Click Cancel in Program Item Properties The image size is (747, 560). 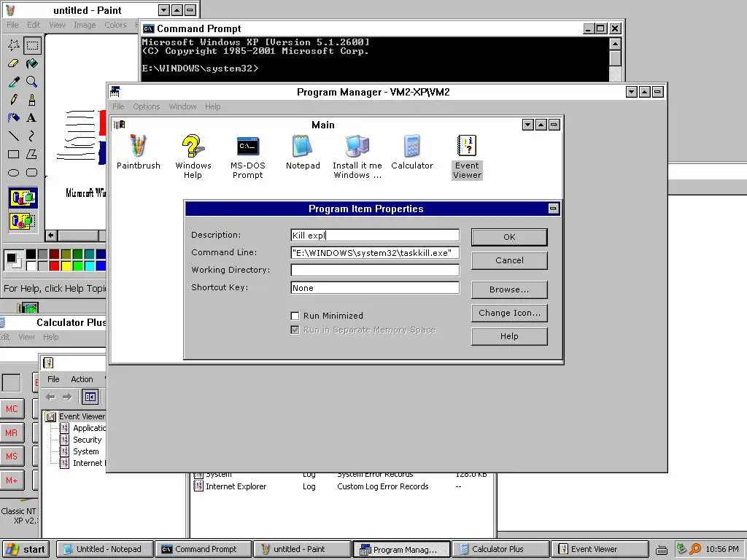[509, 260]
